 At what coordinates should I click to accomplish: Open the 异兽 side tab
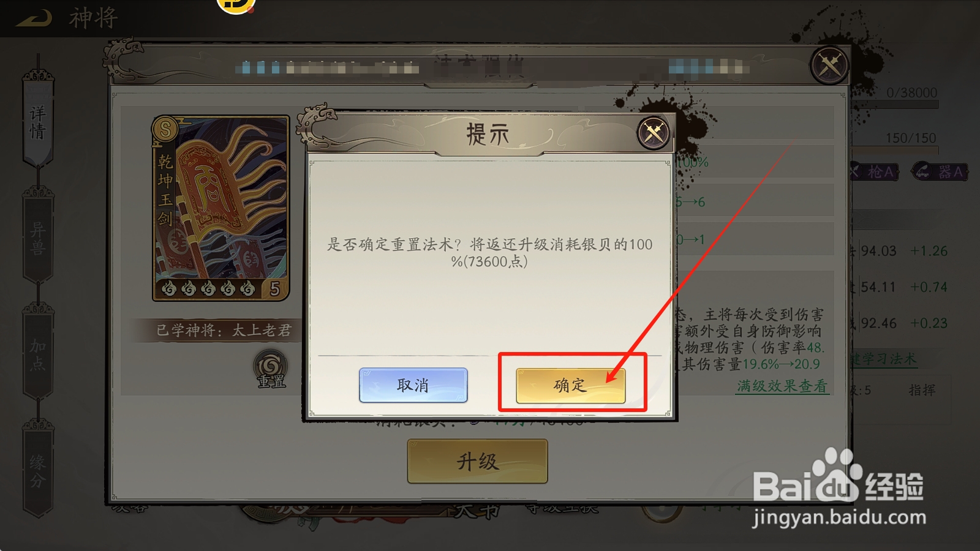pos(38,238)
